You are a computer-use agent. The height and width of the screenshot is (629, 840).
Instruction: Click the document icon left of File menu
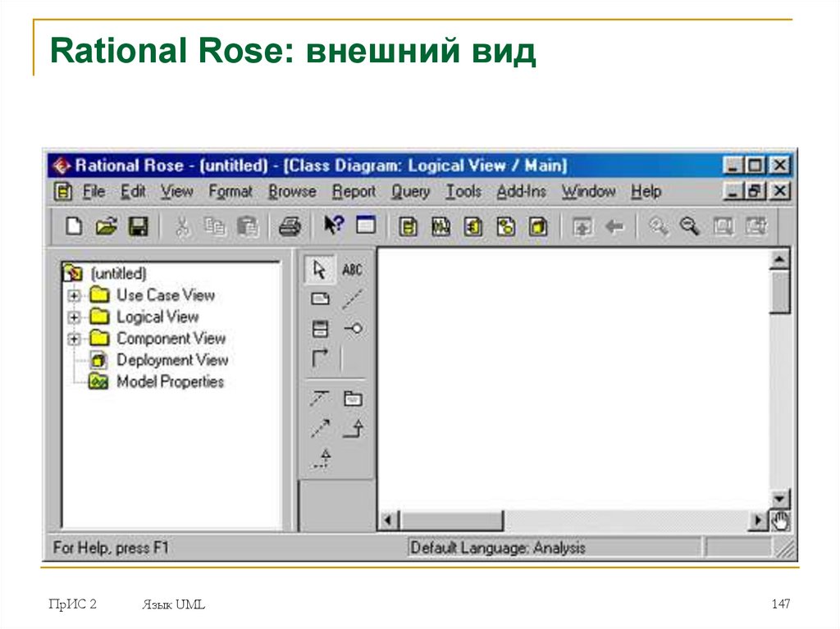(62, 191)
